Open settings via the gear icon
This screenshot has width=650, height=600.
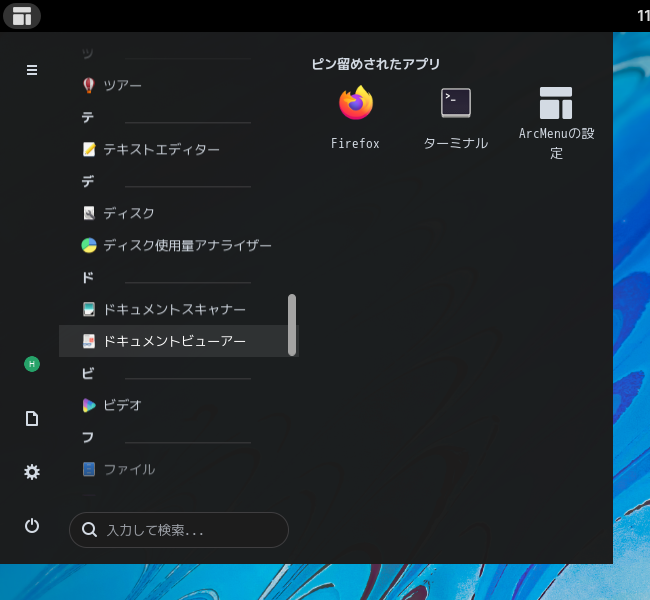(x=32, y=472)
